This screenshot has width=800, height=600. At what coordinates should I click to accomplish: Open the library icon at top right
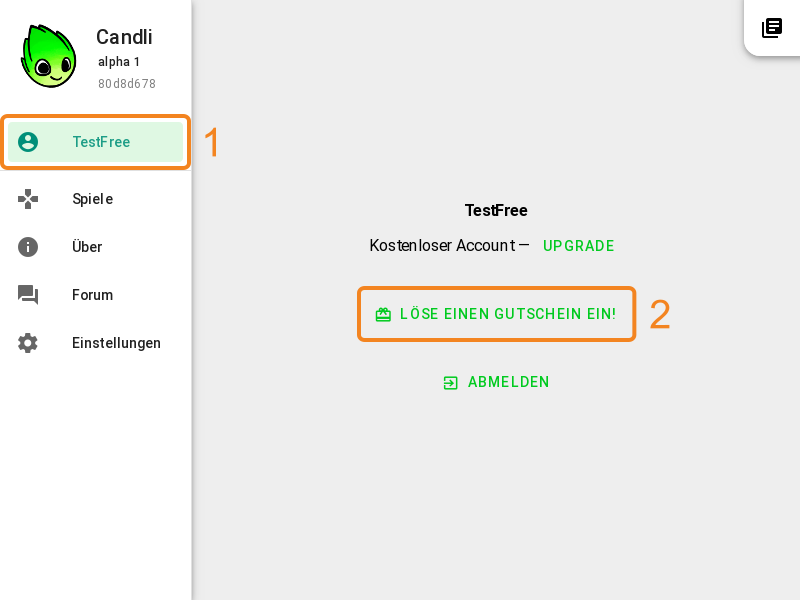pyautogui.click(x=771, y=28)
